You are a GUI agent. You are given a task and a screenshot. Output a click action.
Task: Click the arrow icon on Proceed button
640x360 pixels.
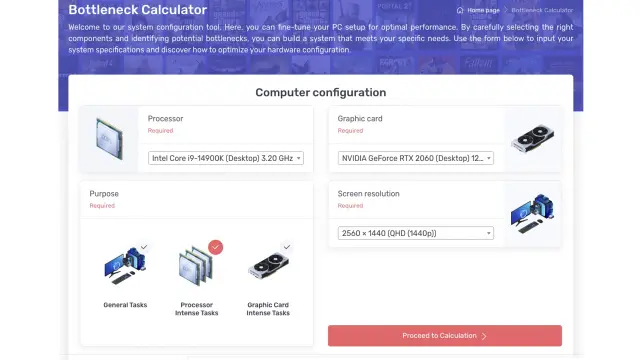tap(484, 336)
